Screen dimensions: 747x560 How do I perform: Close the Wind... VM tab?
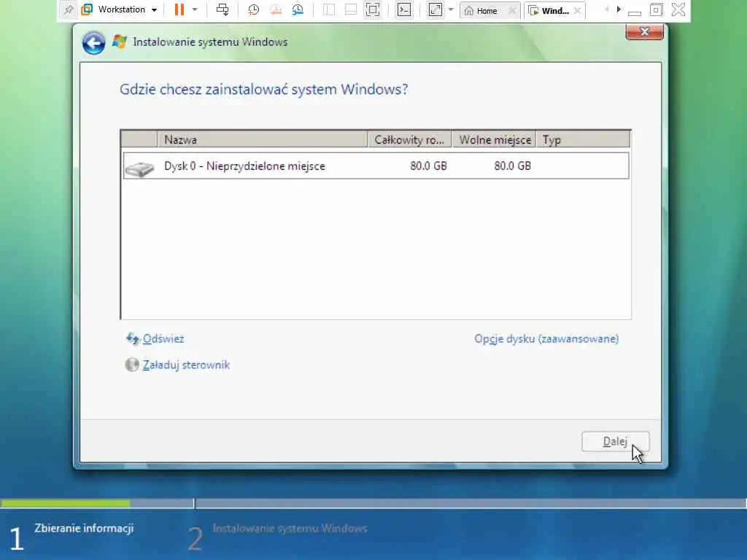coord(578,10)
